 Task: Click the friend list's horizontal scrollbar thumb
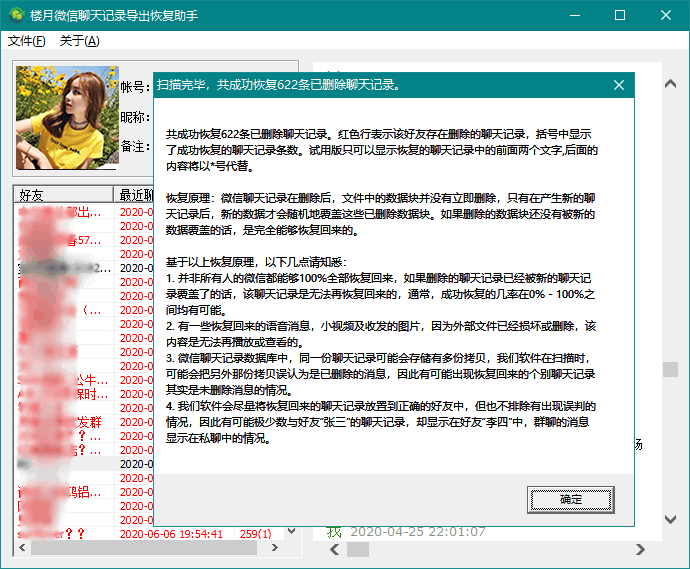coord(144,548)
